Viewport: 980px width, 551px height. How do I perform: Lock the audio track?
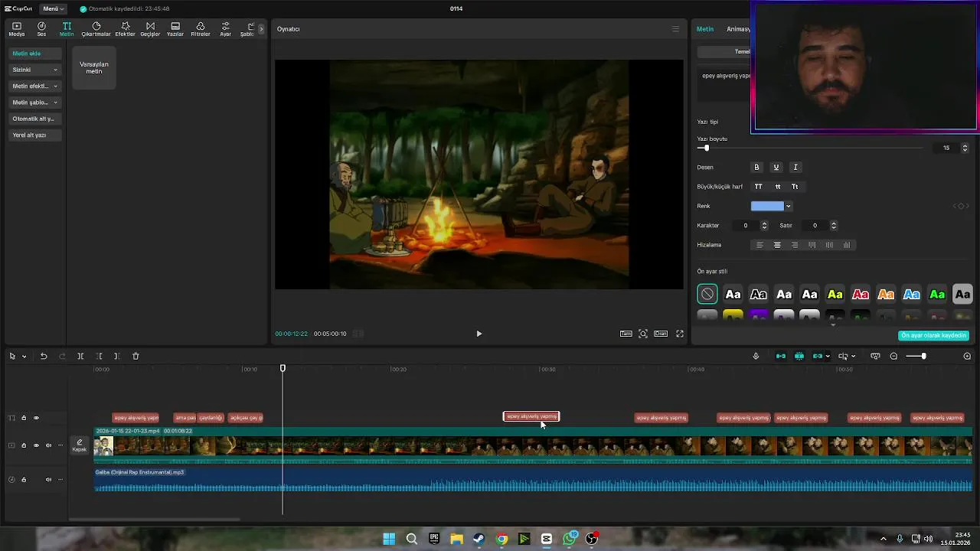(x=24, y=480)
